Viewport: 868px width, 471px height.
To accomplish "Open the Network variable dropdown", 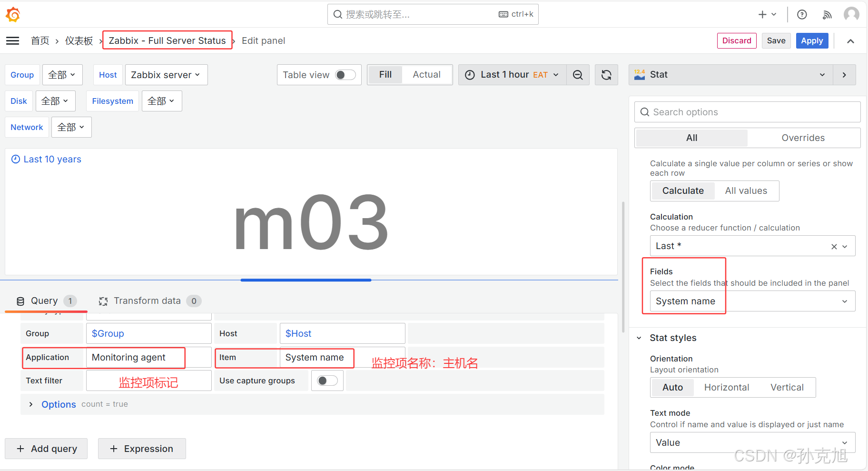I will [71, 127].
